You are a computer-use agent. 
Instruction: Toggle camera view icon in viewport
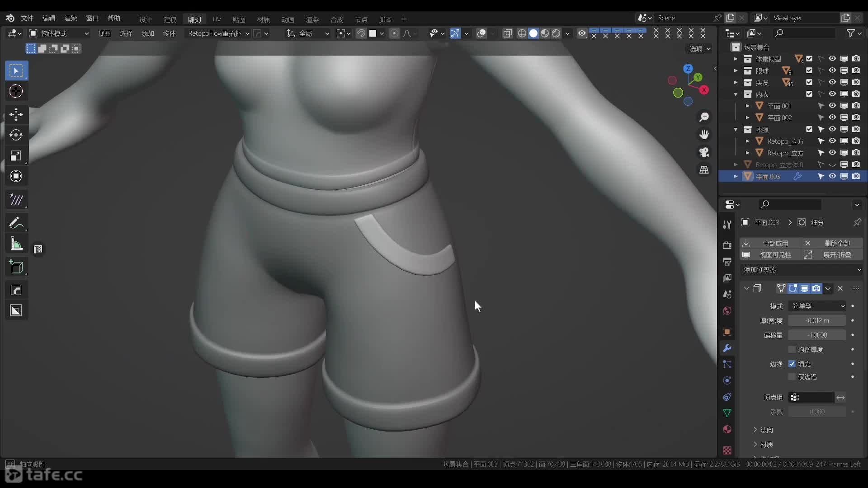pyautogui.click(x=704, y=152)
